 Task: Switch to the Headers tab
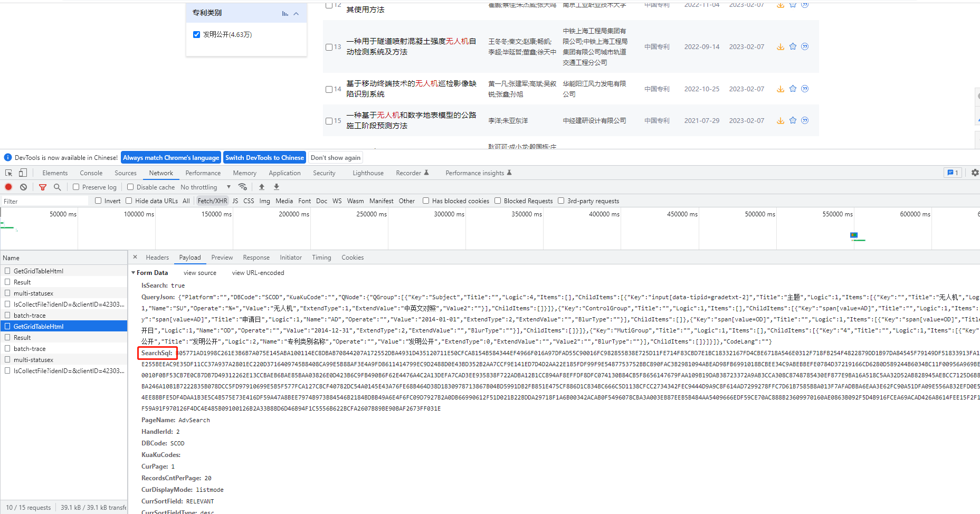157,258
